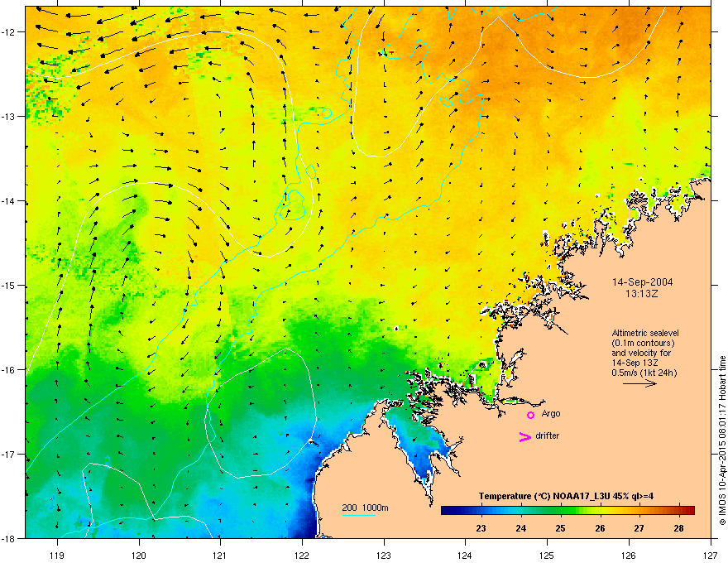Click the longitude axis label 126

(x=629, y=555)
